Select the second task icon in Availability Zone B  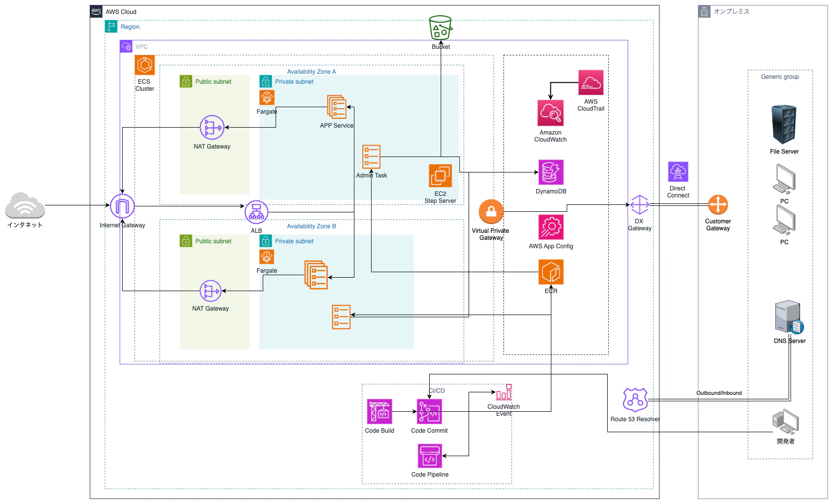pyautogui.click(x=341, y=317)
